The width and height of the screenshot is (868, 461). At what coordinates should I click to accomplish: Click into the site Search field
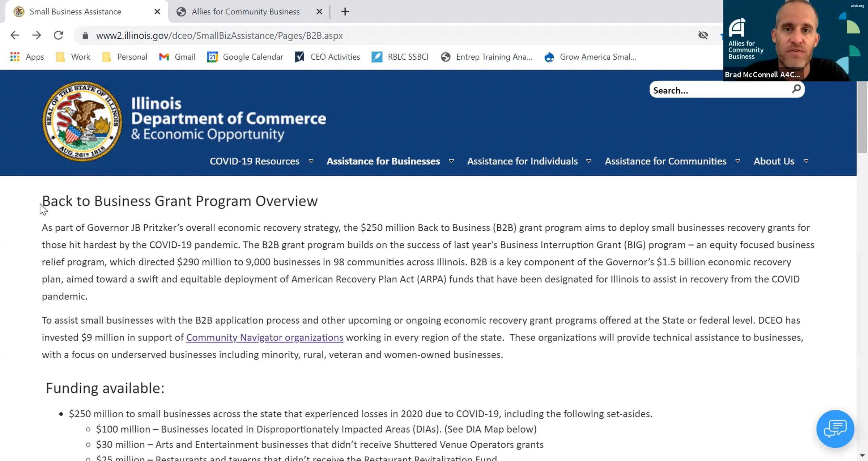tap(720, 90)
